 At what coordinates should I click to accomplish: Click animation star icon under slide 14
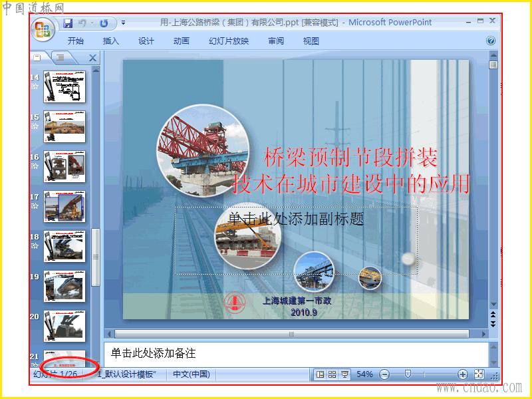point(35,86)
